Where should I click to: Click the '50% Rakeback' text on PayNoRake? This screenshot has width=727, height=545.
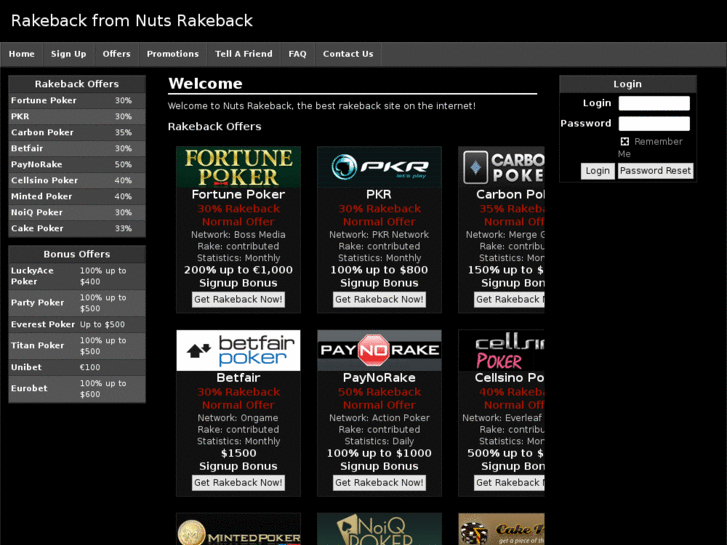tap(379, 392)
